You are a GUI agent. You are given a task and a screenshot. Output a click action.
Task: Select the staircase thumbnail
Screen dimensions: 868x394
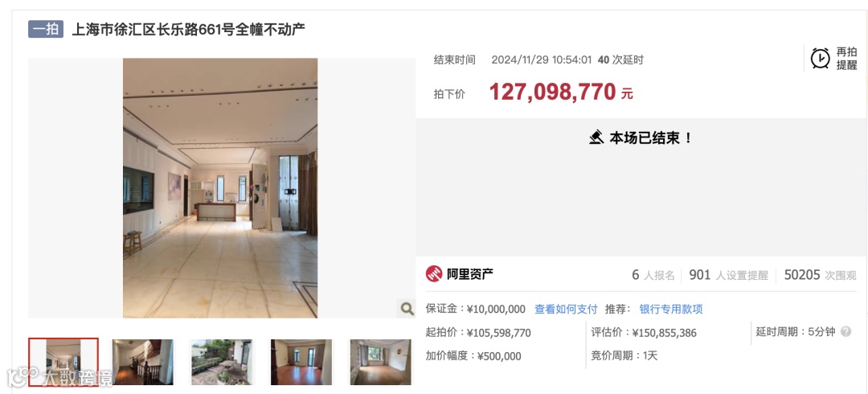coord(143,362)
